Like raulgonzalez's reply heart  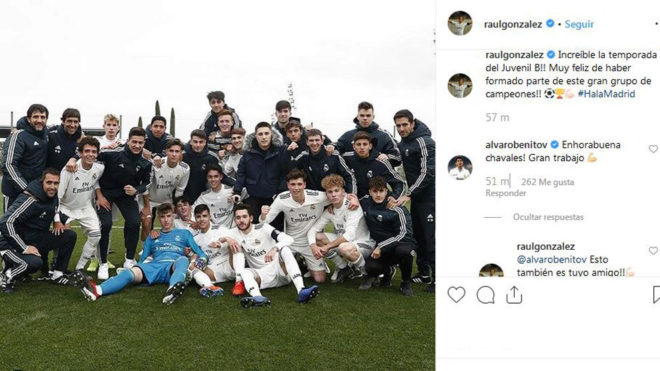(653, 250)
